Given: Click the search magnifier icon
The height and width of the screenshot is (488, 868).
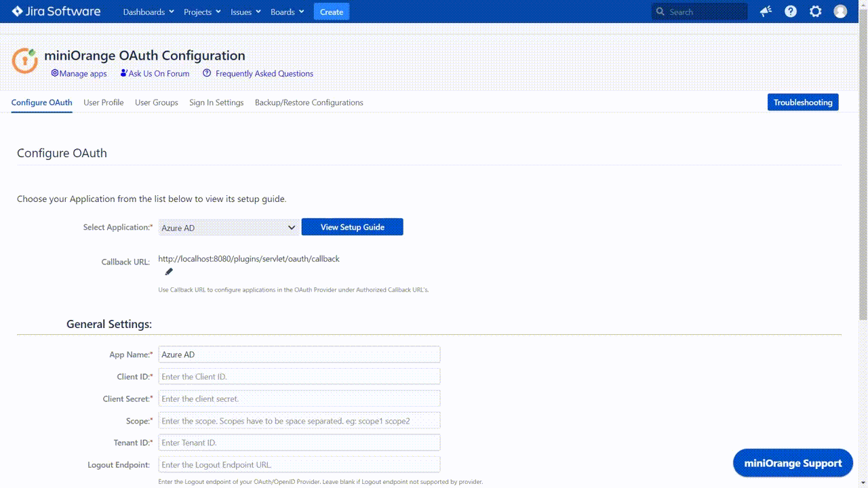Looking at the screenshot, I should (x=660, y=12).
